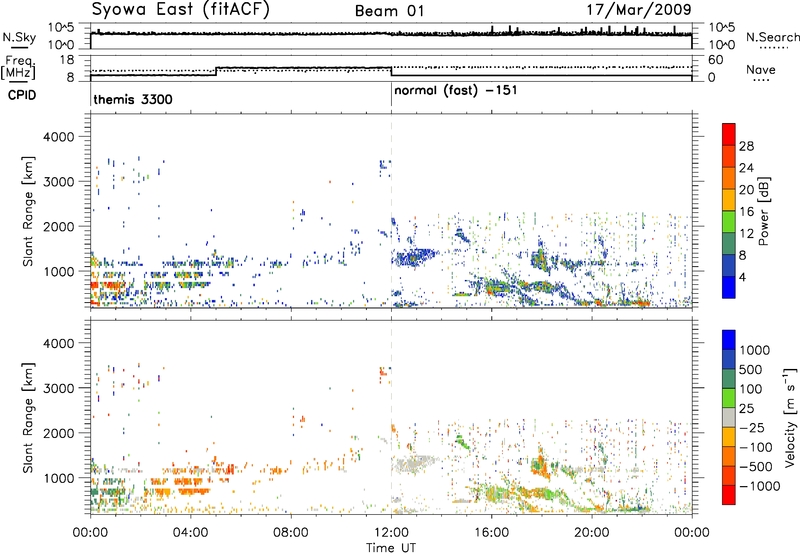
Task: Pick the green Velocity color between 25 and 100
Action: 729,398
